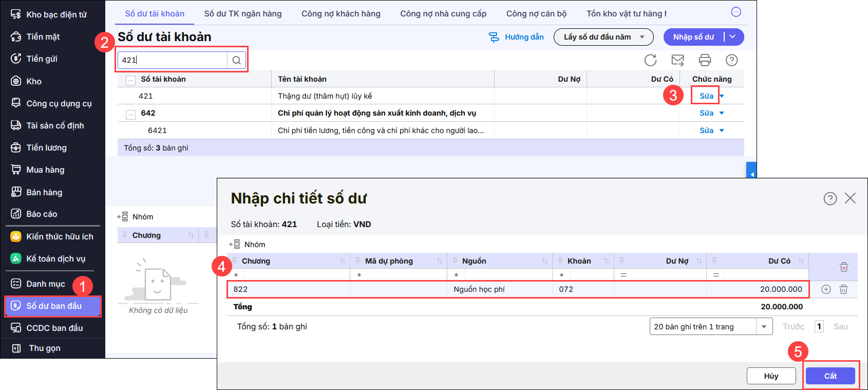Click the search magnifier icon
The height and width of the screenshot is (390, 868).
tap(236, 60)
